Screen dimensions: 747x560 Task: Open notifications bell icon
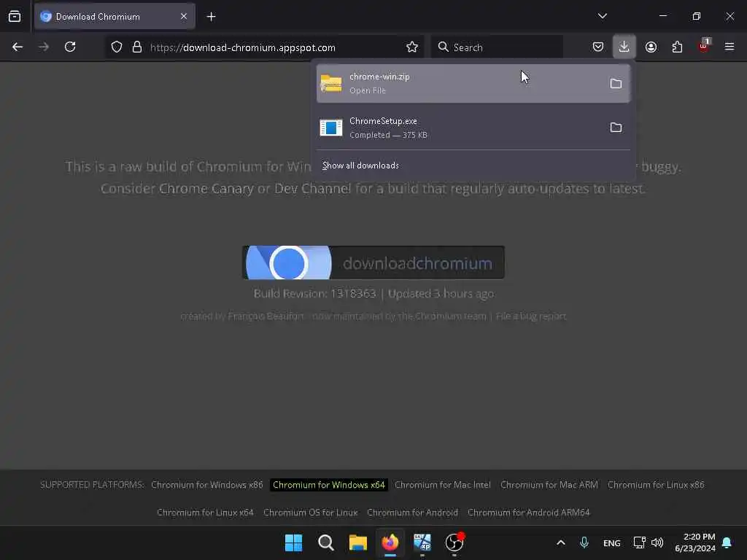click(727, 542)
